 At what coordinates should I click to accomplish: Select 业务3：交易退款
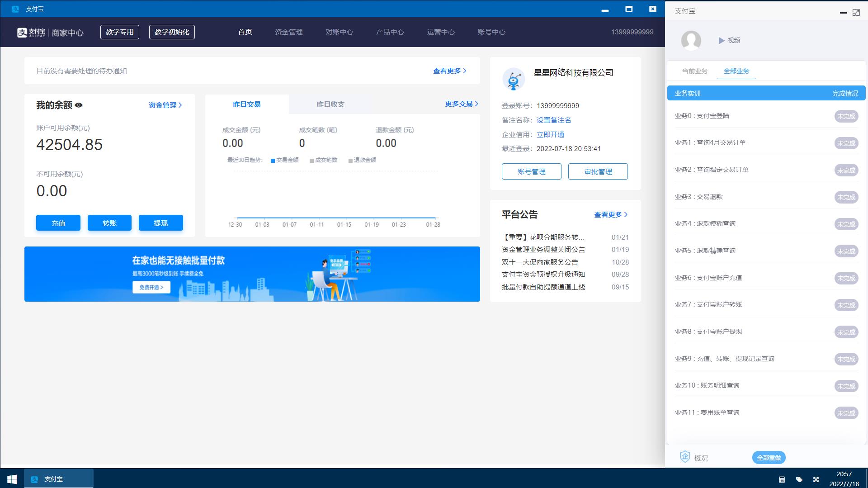click(x=698, y=197)
